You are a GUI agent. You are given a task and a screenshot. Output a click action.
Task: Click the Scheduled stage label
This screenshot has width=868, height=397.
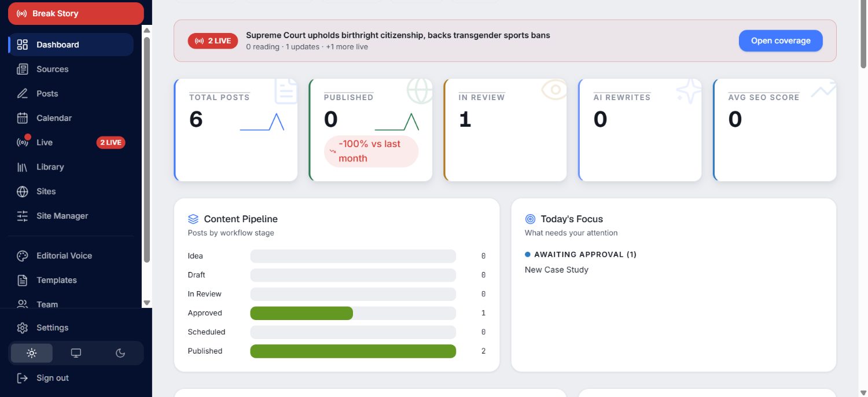tap(207, 332)
